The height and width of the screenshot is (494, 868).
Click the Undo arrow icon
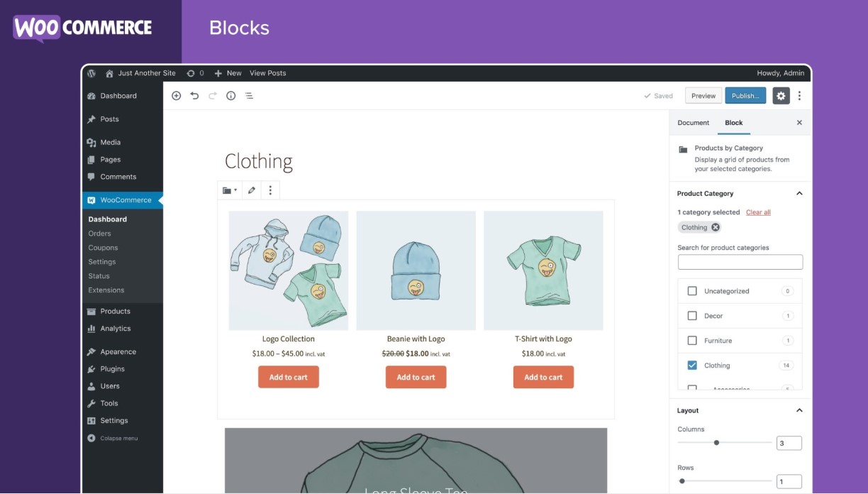[194, 96]
